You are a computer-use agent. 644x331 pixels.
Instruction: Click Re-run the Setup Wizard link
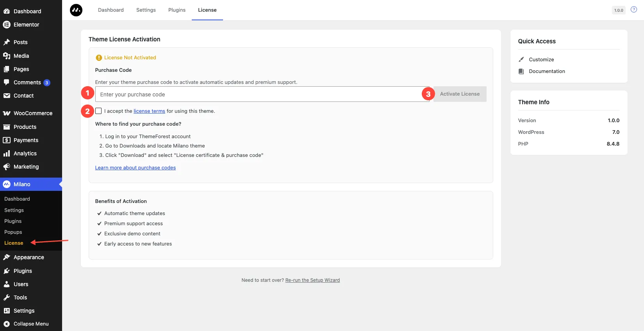point(312,280)
